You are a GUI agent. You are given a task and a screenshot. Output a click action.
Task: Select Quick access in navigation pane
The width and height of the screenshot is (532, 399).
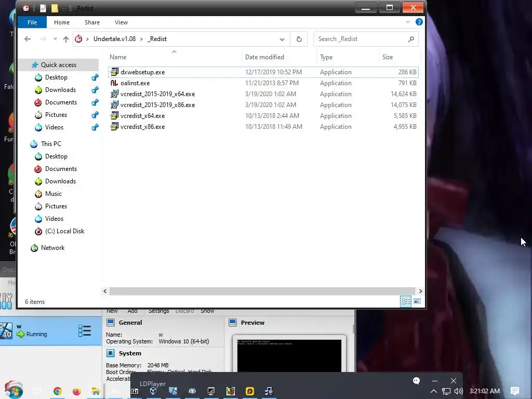pos(58,65)
